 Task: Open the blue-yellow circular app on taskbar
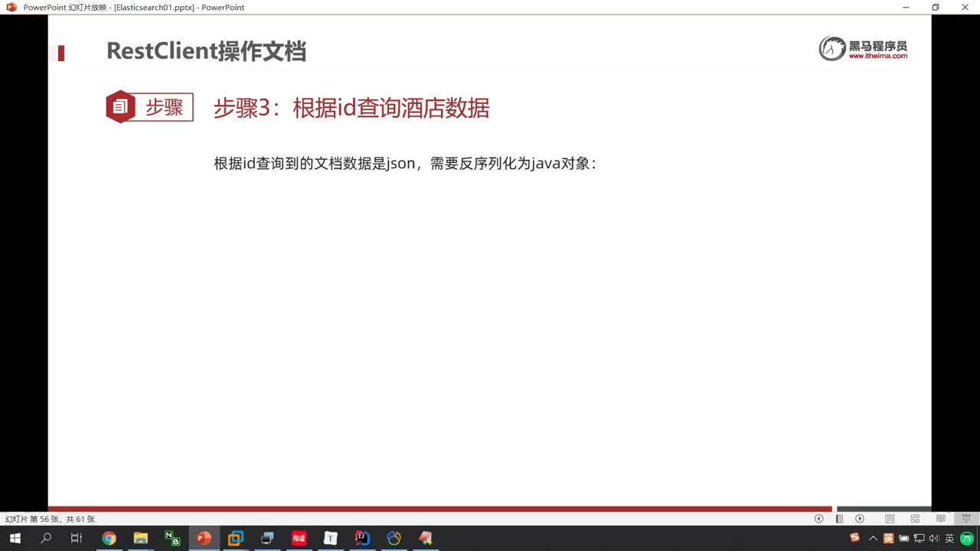pyautogui.click(x=394, y=538)
